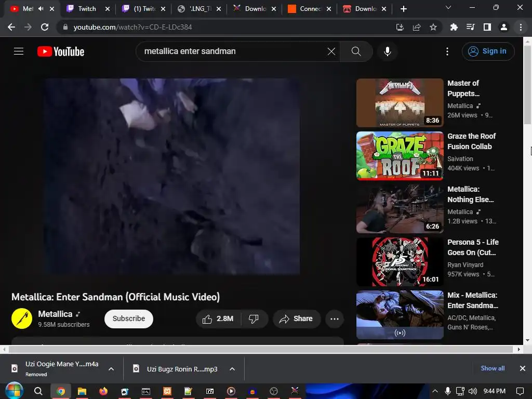The height and width of the screenshot is (399, 532).
Task: Open Master of Puppets thumbnail
Action: pyautogui.click(x=400, y=103)
